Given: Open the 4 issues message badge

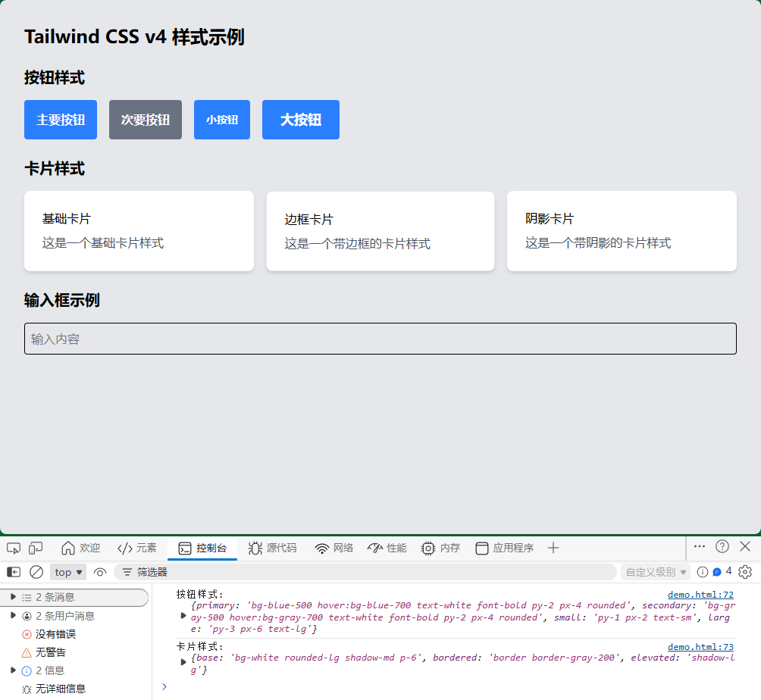Looking at the screenshot, I should 722,572.
